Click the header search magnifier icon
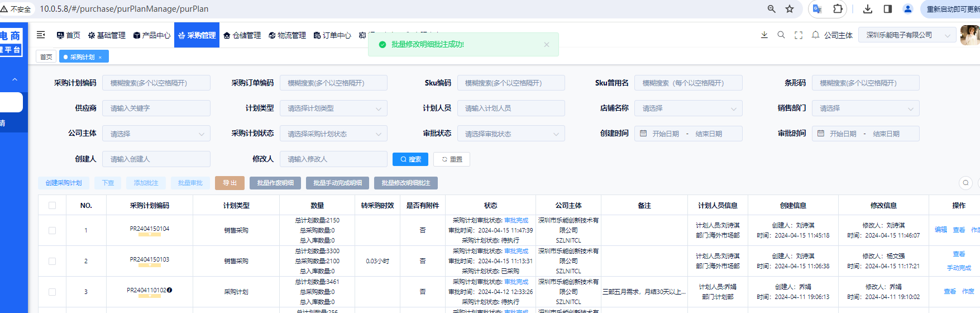 (x=781, y=35)
